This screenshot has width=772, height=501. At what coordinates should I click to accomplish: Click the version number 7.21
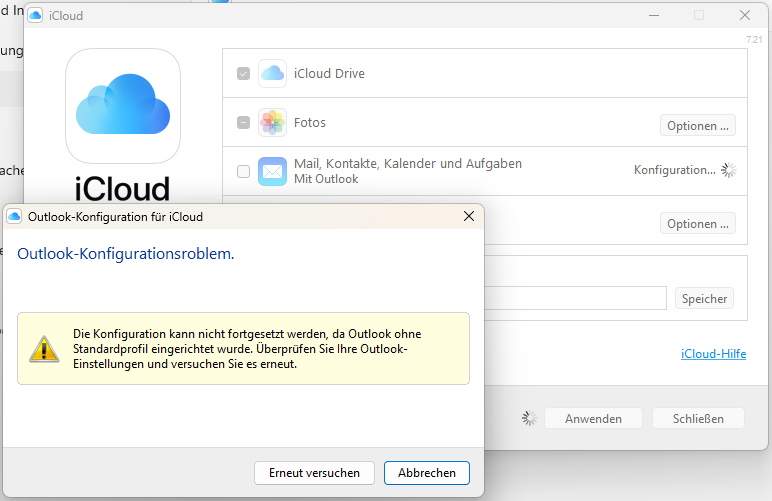pos(754,39)
